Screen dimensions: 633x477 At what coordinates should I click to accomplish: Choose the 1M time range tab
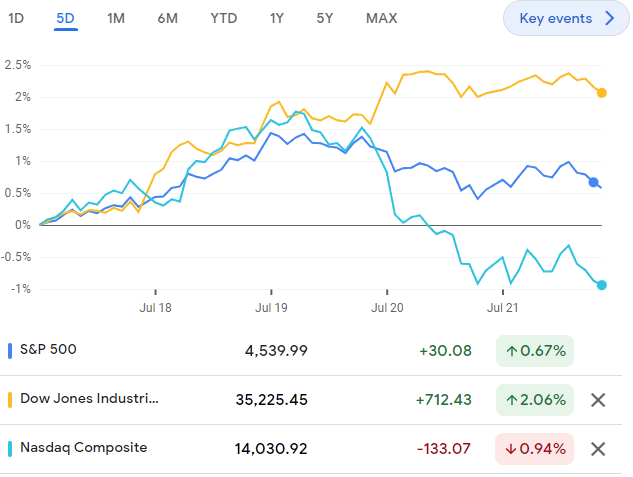tap(116, 18)
